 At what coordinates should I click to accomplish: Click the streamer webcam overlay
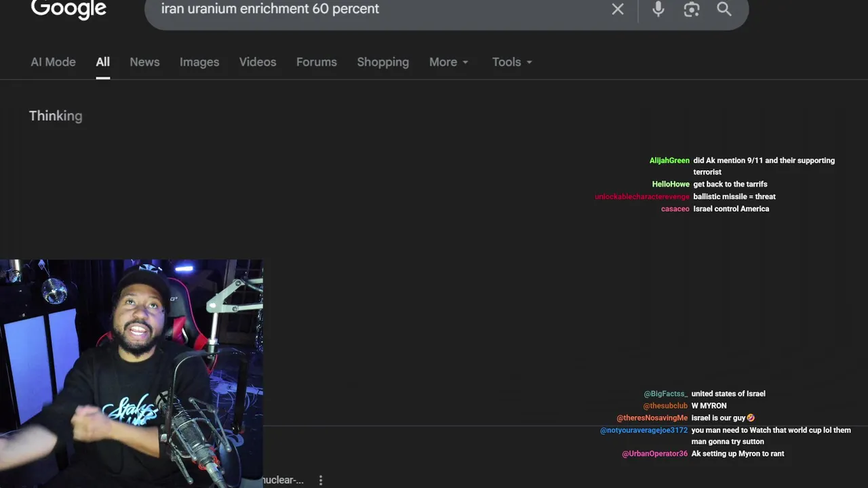[x=132, y=373]
